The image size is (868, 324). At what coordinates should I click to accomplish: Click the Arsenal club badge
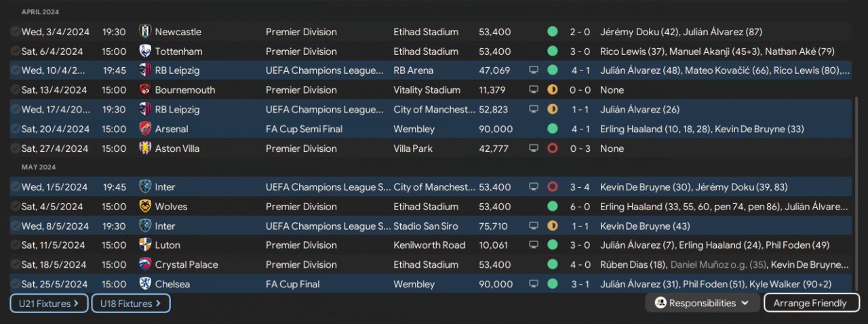tap(144, 129)
